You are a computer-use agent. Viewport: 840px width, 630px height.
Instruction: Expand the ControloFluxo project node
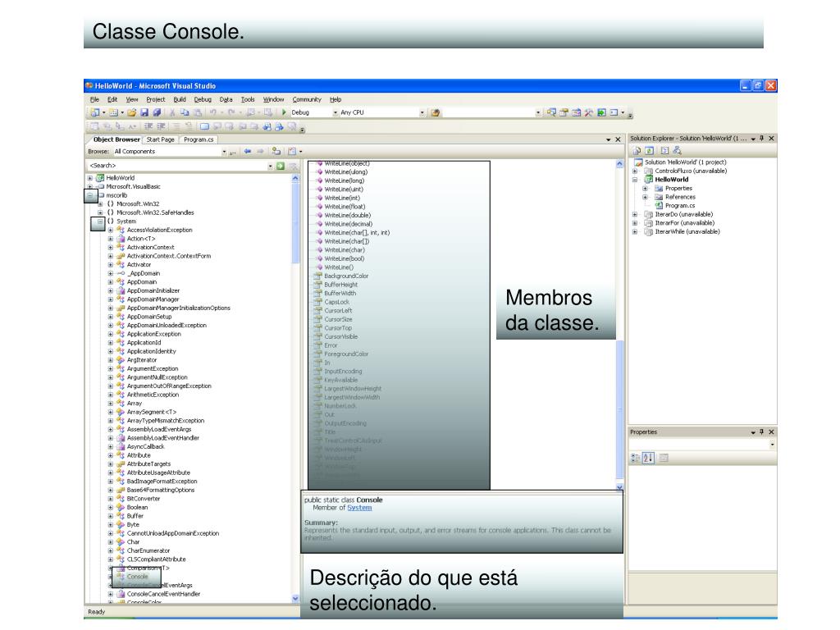pyautogui.click(x=635, y=171)
